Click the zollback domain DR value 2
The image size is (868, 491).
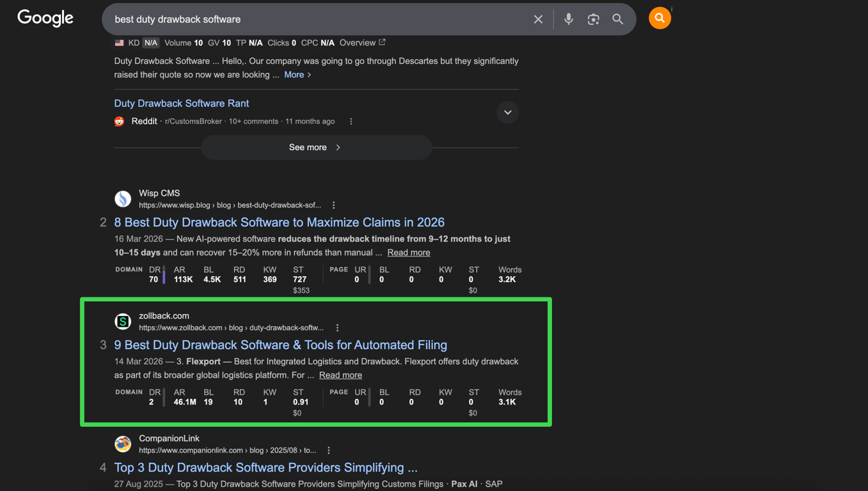(x=152, y=402)
